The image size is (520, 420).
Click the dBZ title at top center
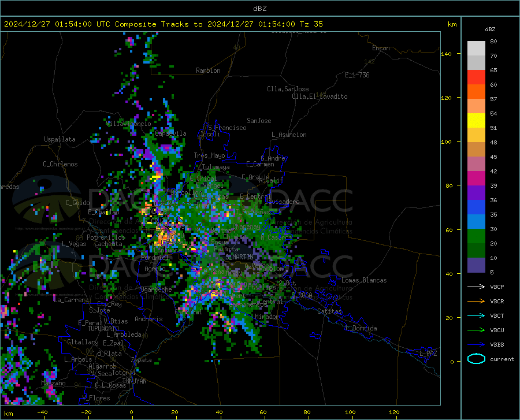coord(259,9)
